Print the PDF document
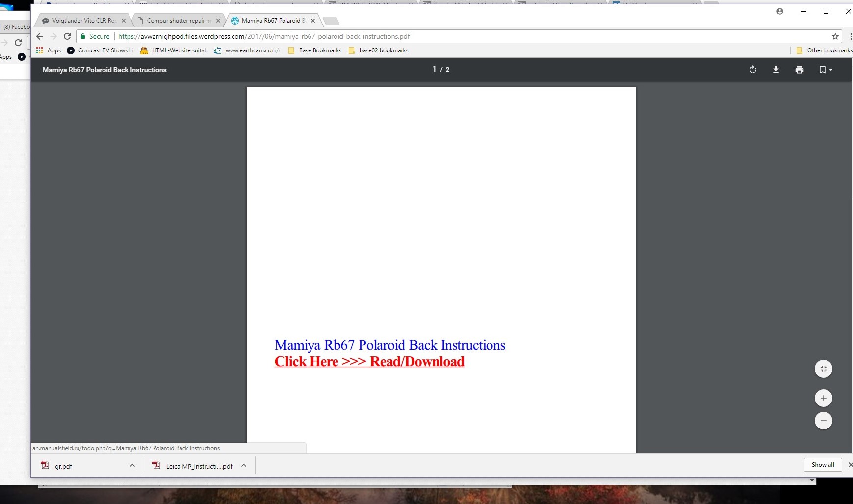853x504 pixels. point(800,70)
